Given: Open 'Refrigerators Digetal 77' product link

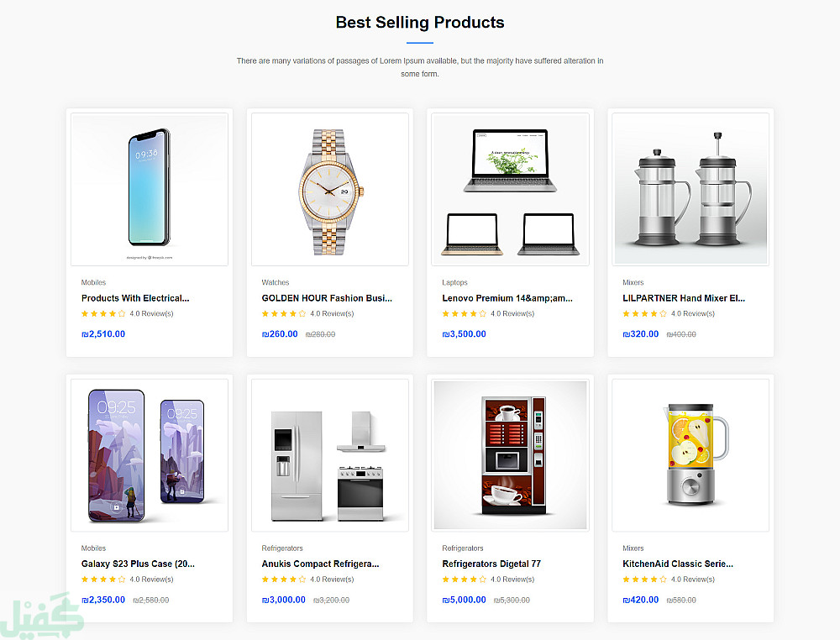Looking at the screenshot, I should (x=491, y=564).
